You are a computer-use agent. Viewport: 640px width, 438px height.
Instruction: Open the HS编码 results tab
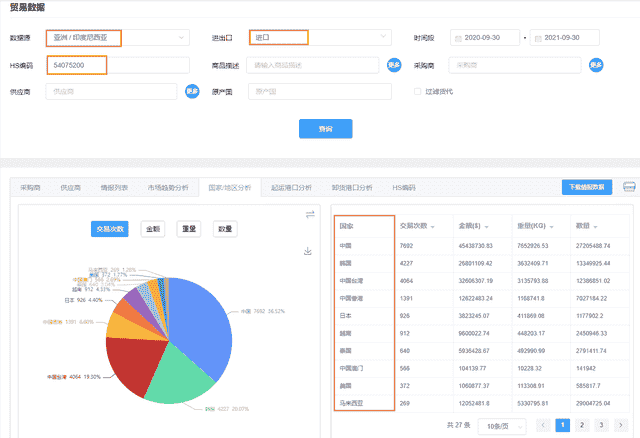(404, 188)
